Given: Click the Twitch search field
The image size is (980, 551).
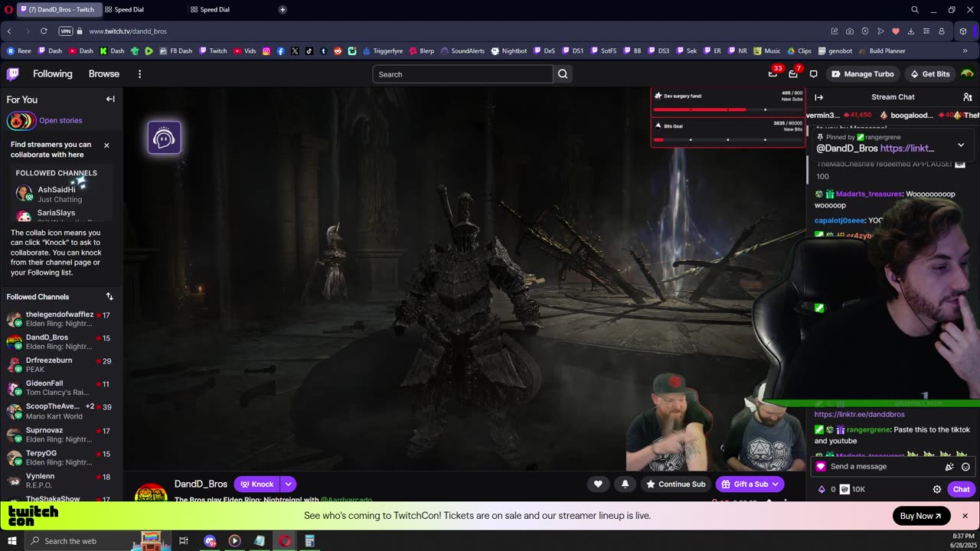Looking at the screenshot, I should click(462, 74).
